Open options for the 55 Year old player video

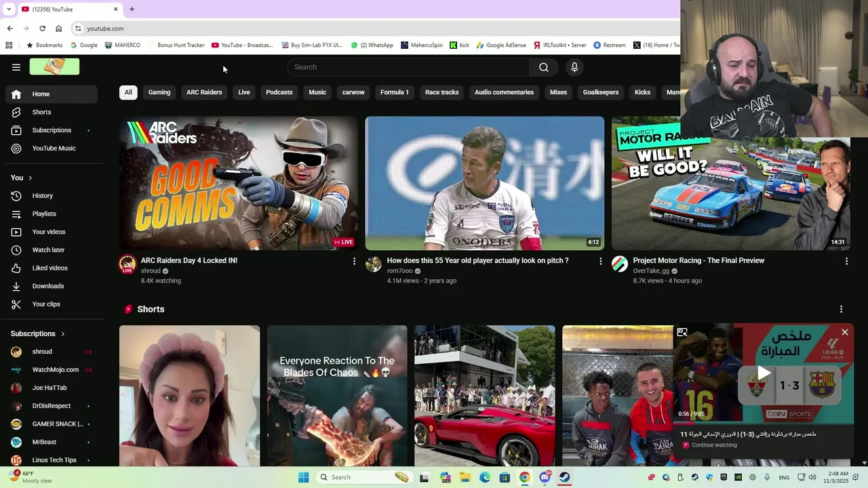(600, 261)
